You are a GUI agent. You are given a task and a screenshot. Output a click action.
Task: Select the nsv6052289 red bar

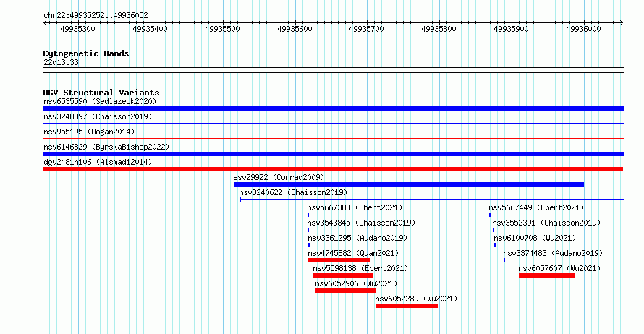tap(407, 306)
